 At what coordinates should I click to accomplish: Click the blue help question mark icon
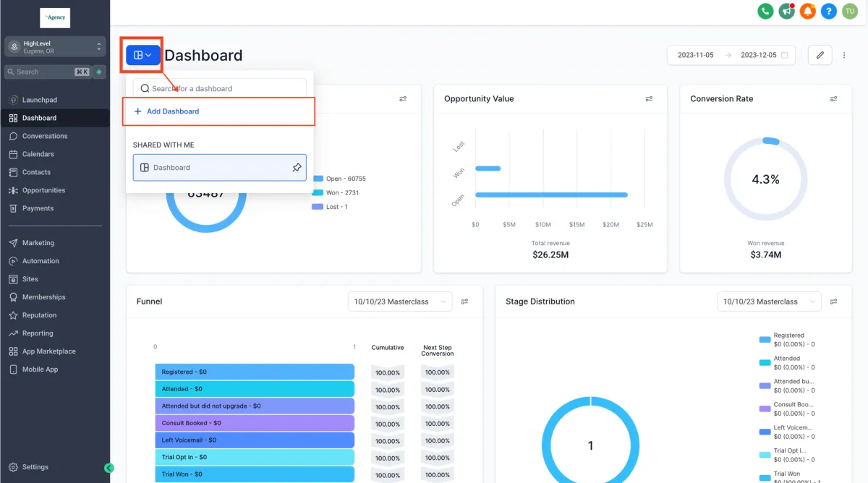[829, 11]
